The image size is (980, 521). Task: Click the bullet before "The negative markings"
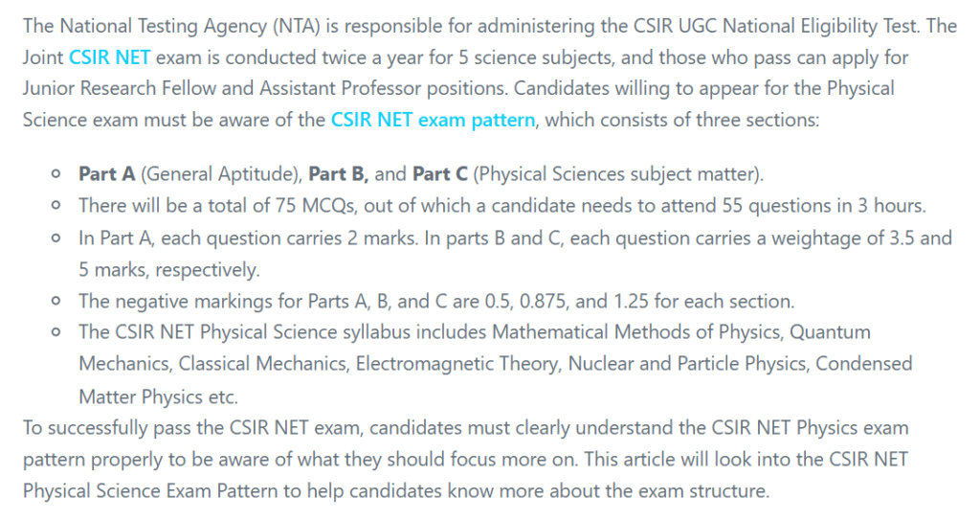pos(57,301)
